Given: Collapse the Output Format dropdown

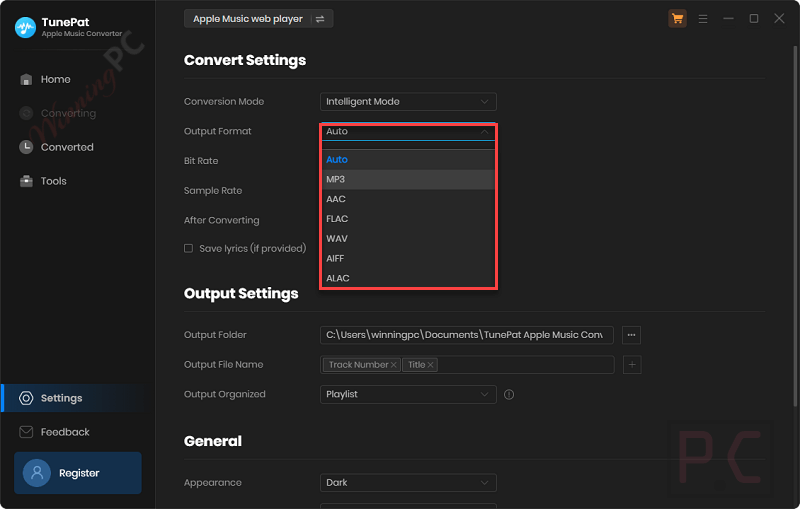Looking at the screenshot, I should coord(408,132).
